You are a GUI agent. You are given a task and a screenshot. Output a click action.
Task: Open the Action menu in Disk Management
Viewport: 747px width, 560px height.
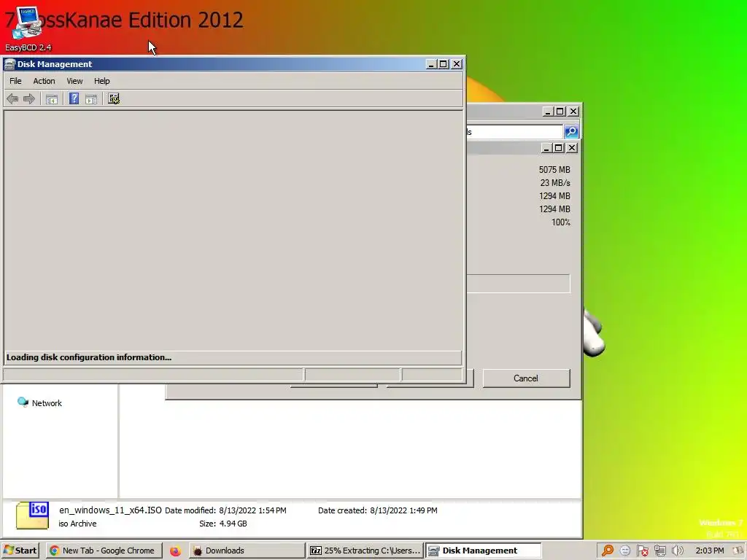click(44, 81)
